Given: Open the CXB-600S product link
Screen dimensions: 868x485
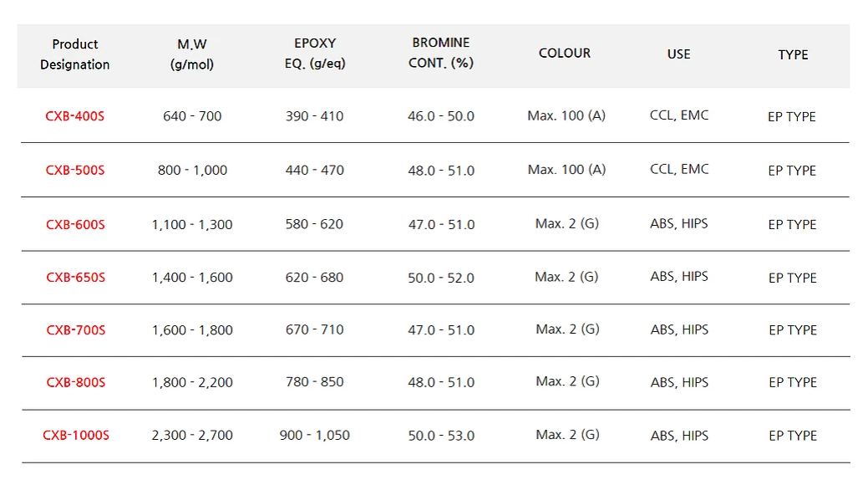Looking at the screenshot, I should (75, 224).
